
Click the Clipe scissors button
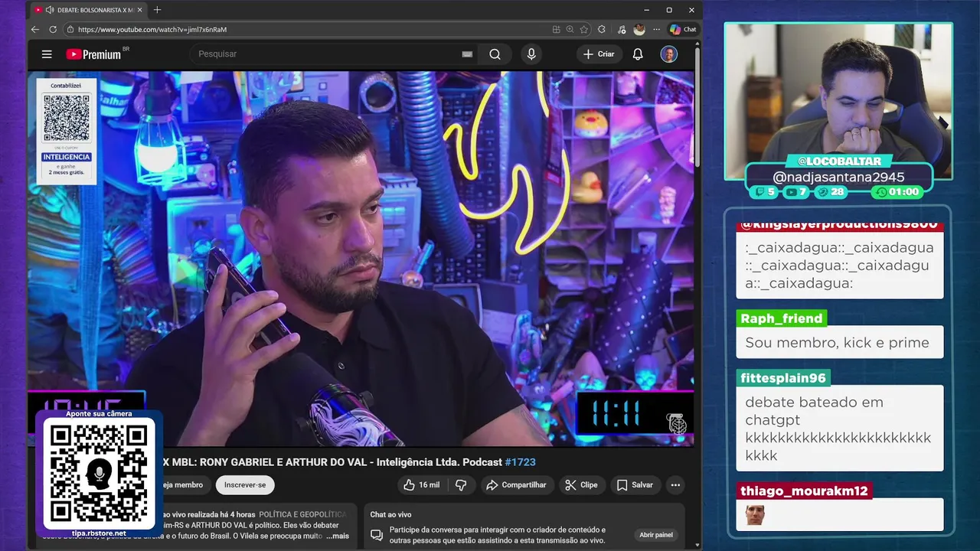(x=581, y=485)
